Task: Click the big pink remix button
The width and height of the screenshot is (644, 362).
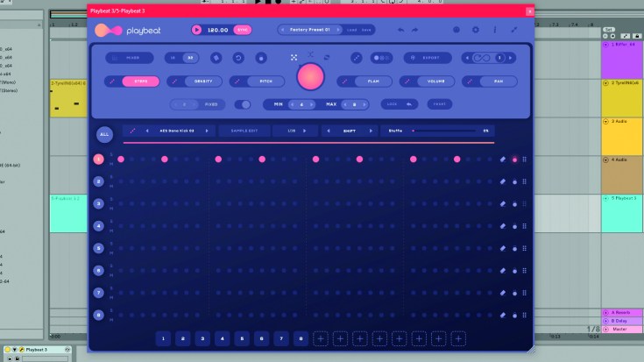Action: point(310,76)
